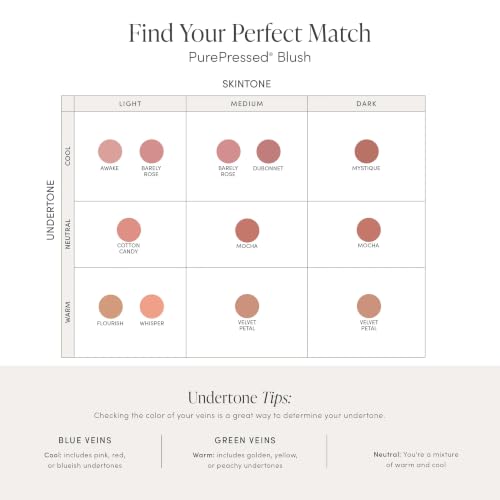Select Velvet Petal swatch in Medium column
Viewport: 500px width, 500px height.
[x=247, y=306]
